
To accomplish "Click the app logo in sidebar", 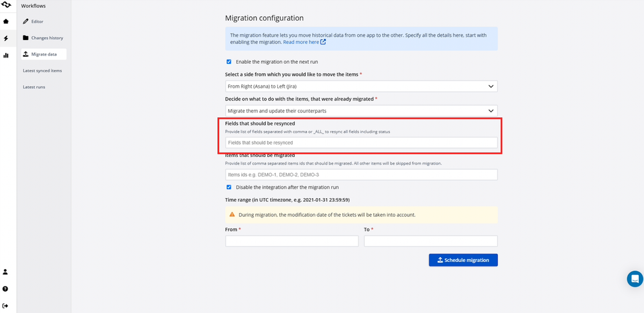I will click(6, 5).
